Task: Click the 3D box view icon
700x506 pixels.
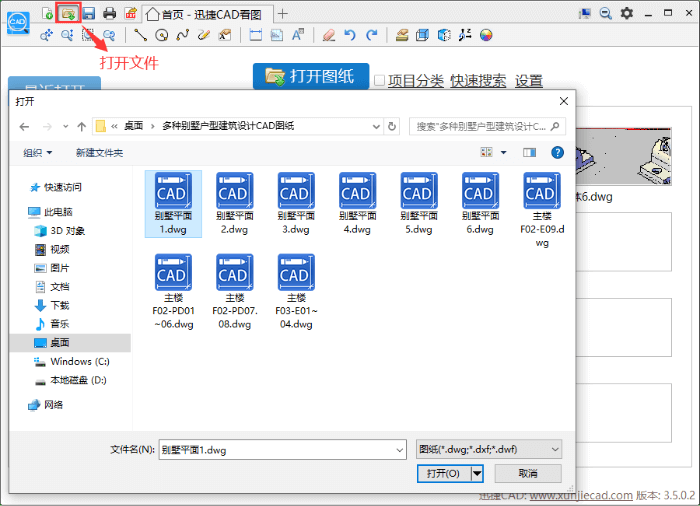Action: pyautogui.click(x=422, y=35)
